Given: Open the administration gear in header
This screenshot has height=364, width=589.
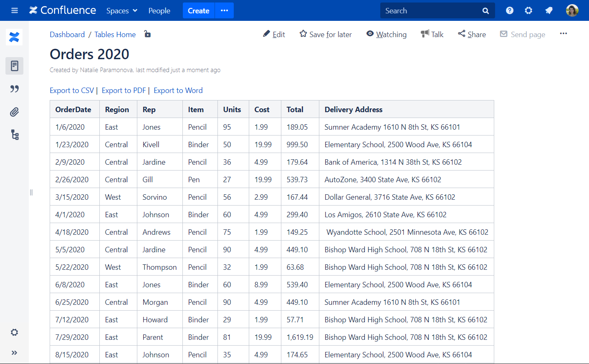Looking at the screenshot, I should [x=528, y=10].
